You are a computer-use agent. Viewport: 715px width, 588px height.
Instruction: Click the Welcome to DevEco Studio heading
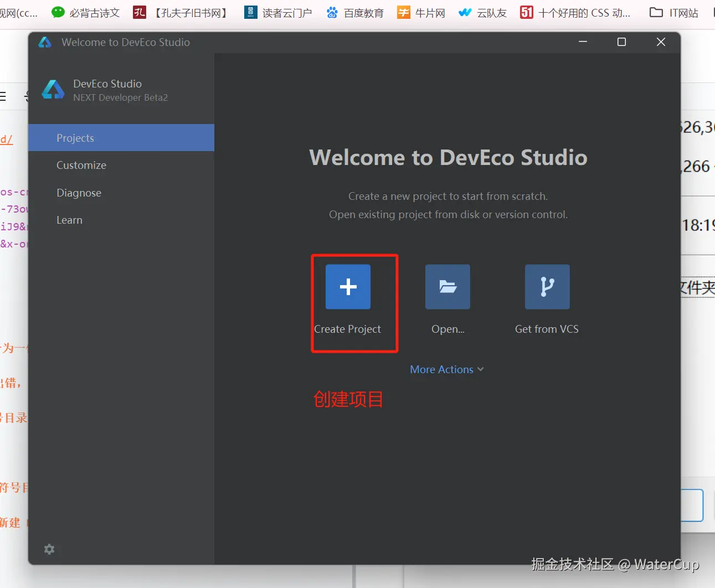point(448,158)
